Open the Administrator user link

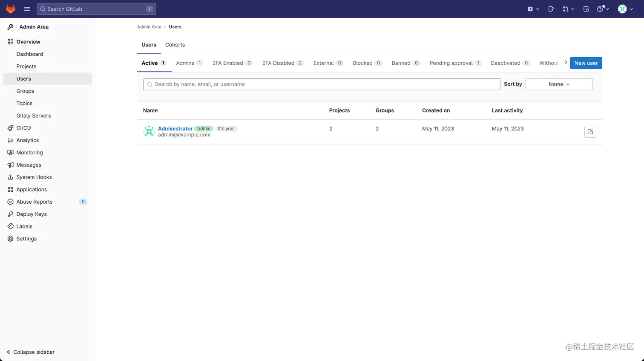175,129
